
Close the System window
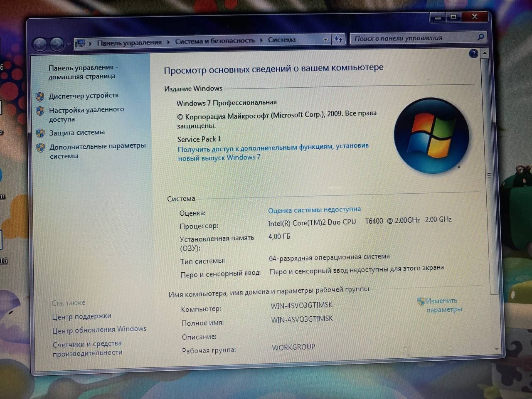click(x=475, y=17)
